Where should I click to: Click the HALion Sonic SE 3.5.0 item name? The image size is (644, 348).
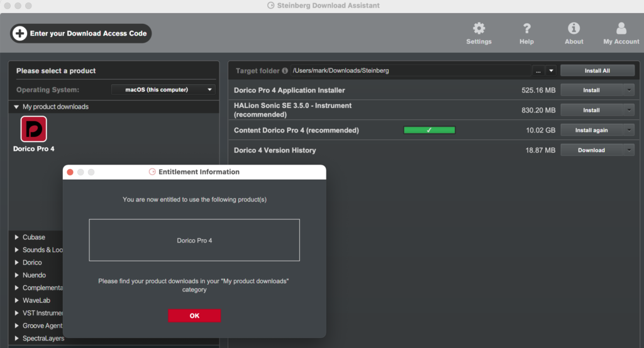pyautogui.click(x=293, y=110)
